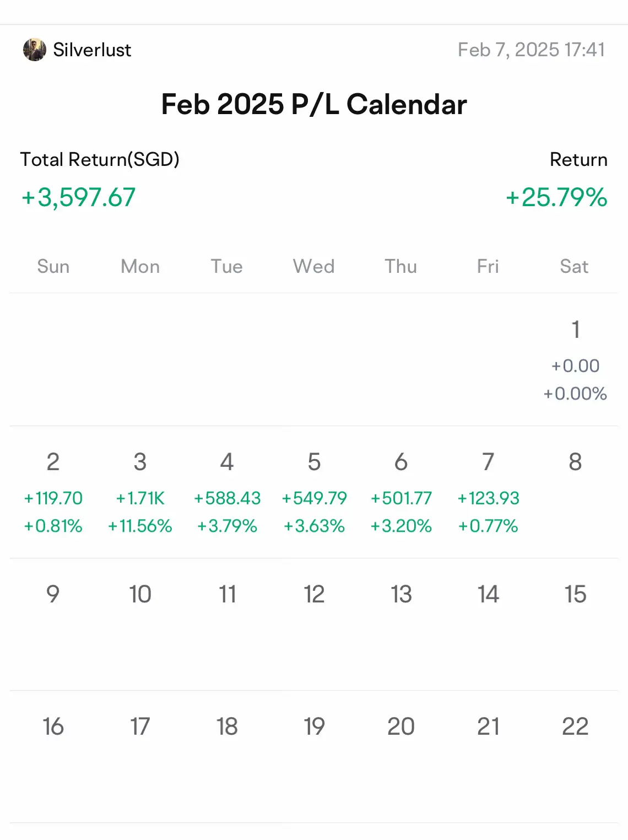Open February 5 showing +549.79 gain
Image resolution: width=628 pixels, height=840 pixels.
[x=314, y=492]
